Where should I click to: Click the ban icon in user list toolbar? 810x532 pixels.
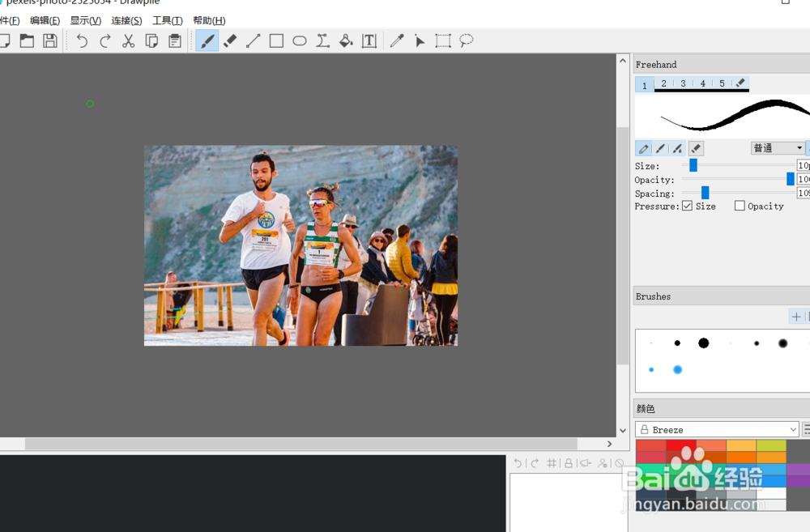click(x=620, y=463)
